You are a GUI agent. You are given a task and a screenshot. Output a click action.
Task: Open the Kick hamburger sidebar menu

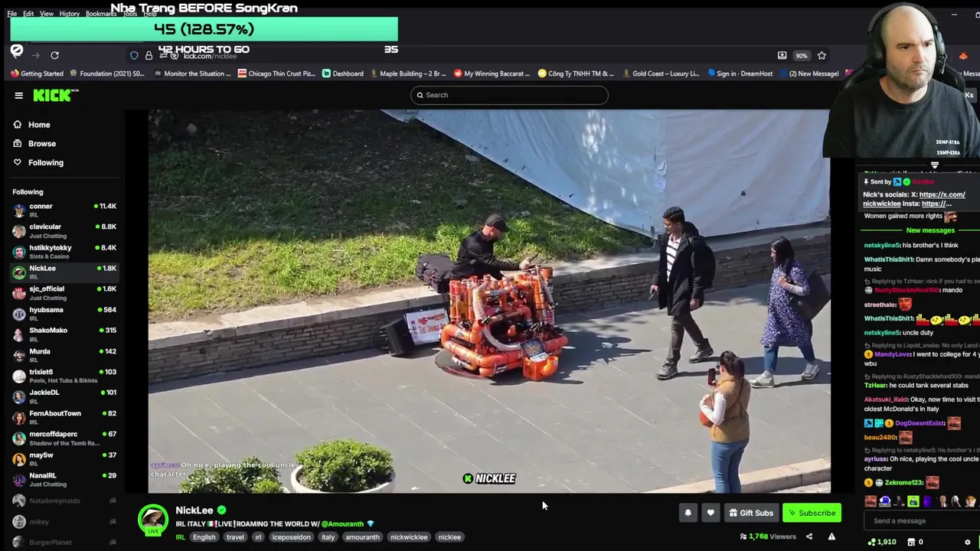[x=18, y=96]
